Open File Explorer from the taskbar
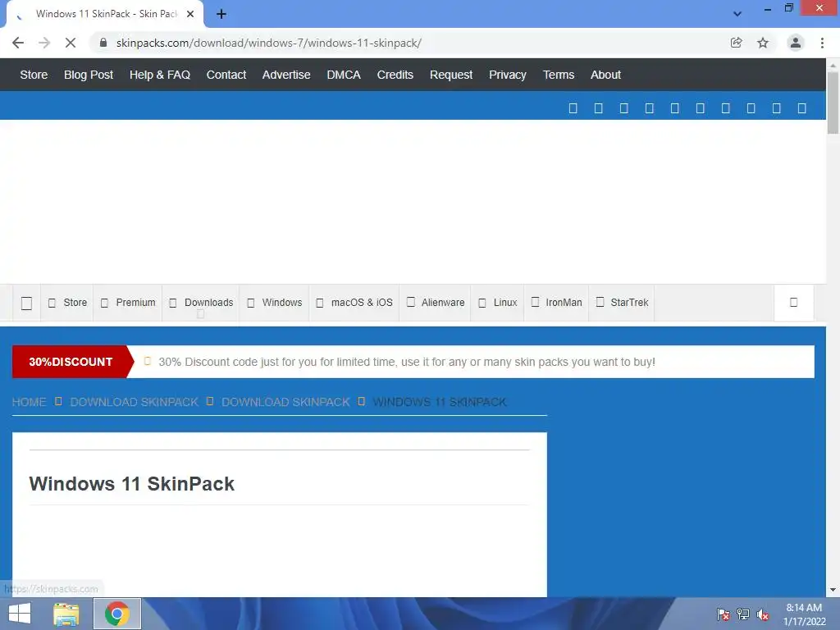 pos(66,614)
